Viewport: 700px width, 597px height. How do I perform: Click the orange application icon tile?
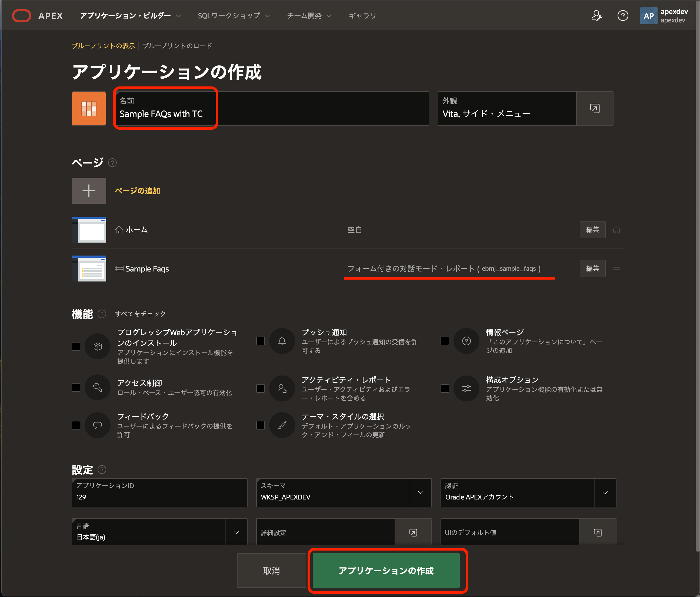[x=89, y=108]
